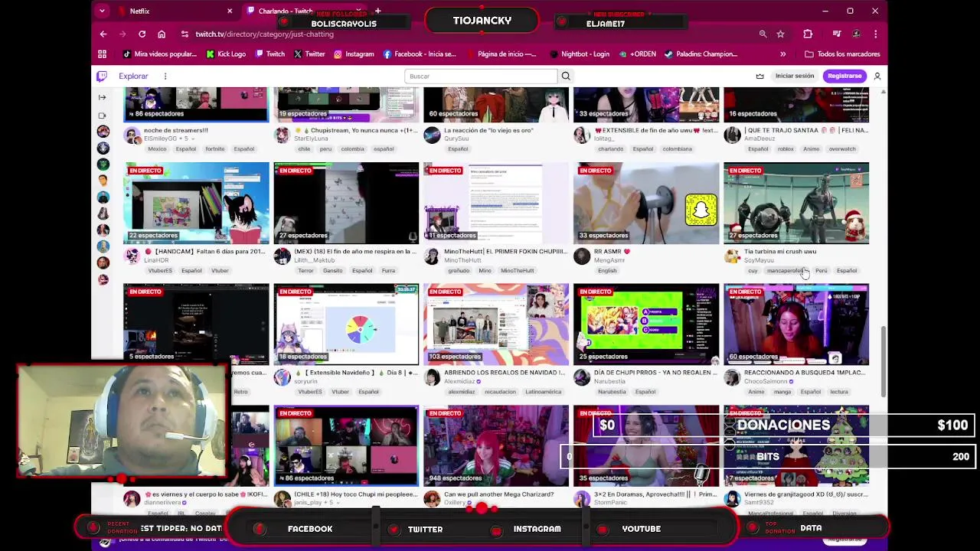The width and height of the screenshot is (980, 551).
Task: Open the Chrome three-dot menu
Action: pyautogui.click(x=875, y=34)
